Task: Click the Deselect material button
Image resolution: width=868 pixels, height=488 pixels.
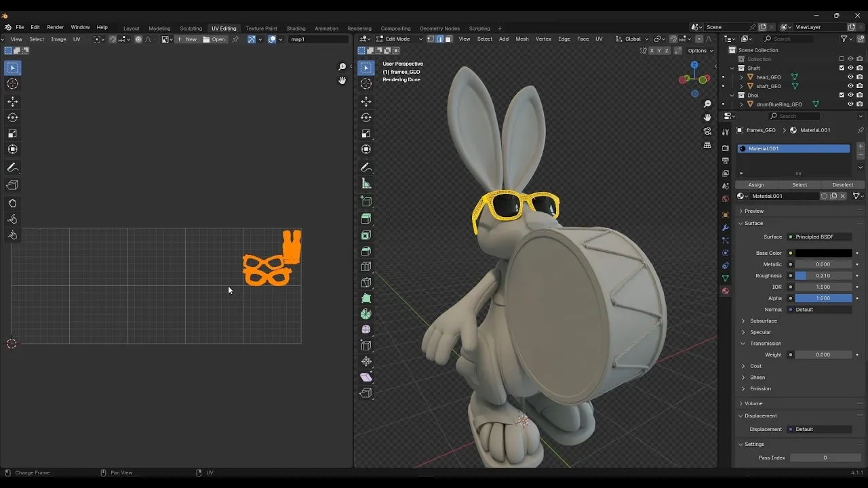Action: click(x=843, y=185)
